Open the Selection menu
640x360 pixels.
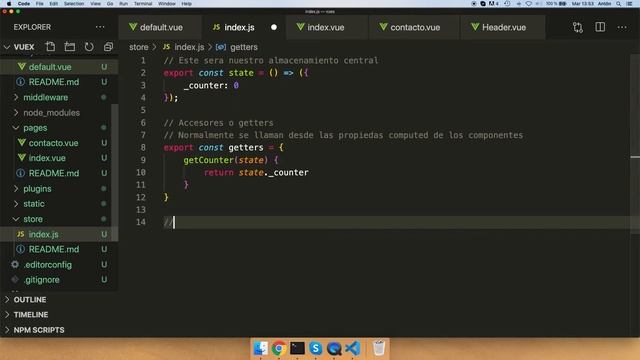(74, 4)
